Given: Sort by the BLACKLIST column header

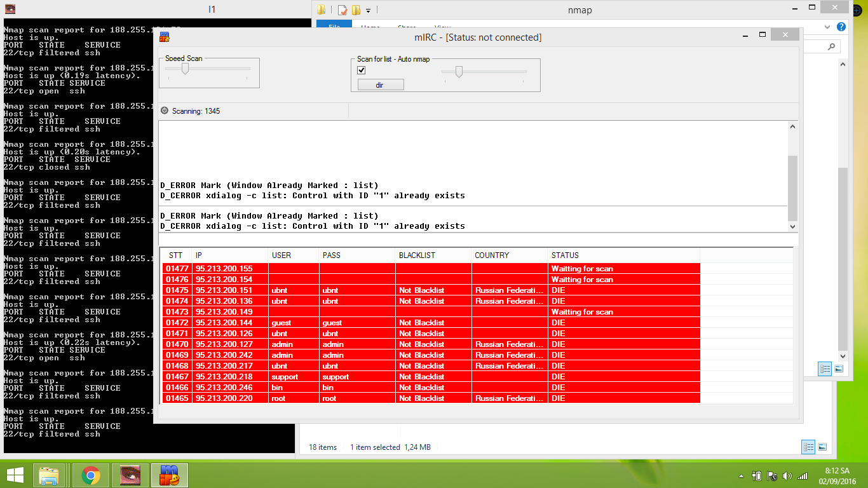Looking at the screenshot, I should pyautogui.click(x=433, y=255).
